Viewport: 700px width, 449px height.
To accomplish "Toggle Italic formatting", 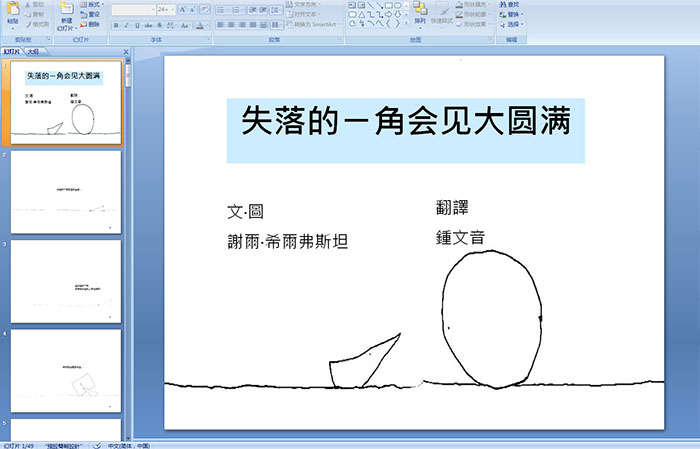I will point(126,25).
